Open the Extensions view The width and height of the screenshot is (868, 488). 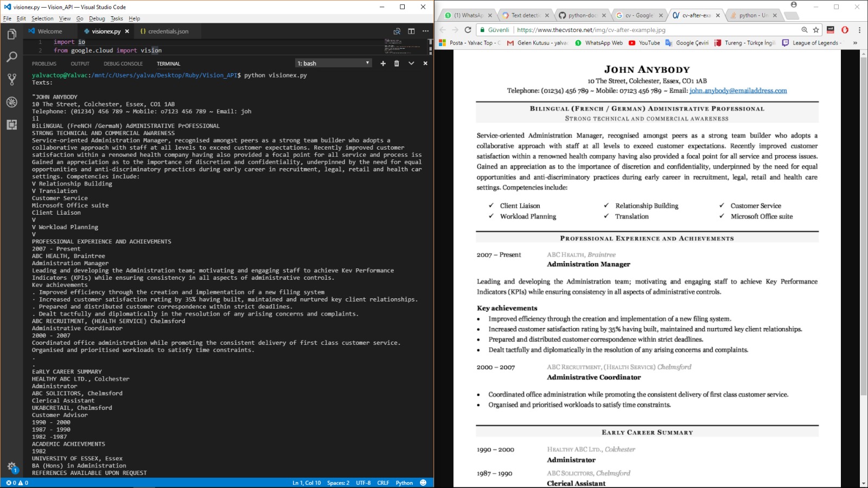(x=11, y=125)
